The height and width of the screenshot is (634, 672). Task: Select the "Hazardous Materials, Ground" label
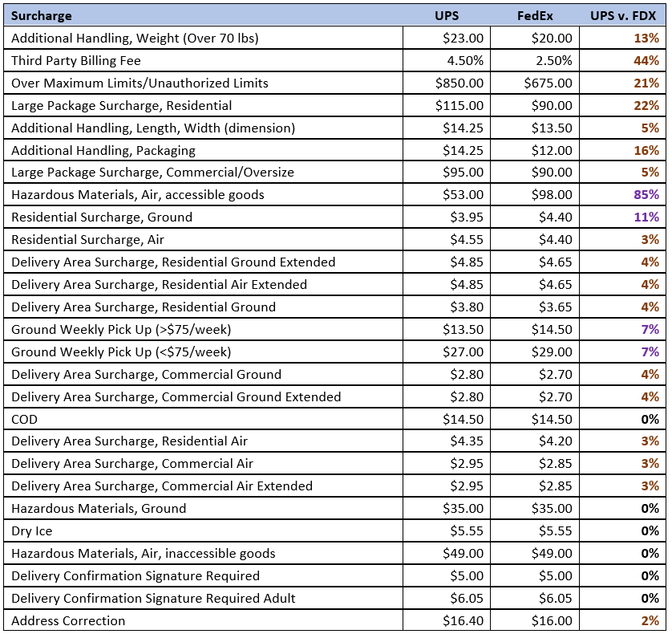pyautogui.click(x=99, y=509)
